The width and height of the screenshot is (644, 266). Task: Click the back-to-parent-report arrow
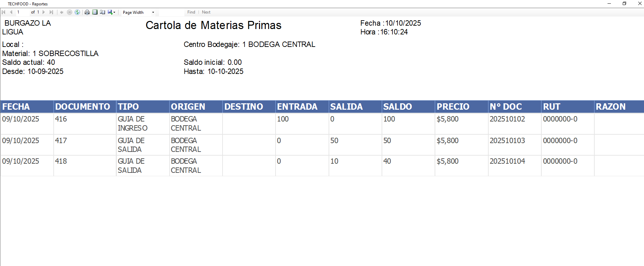(62, 12)
